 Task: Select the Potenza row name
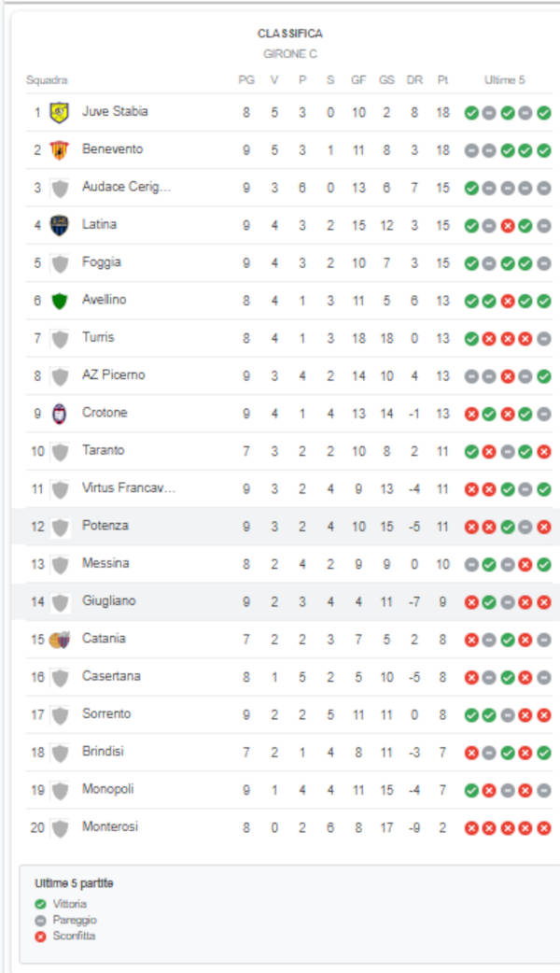105,527
